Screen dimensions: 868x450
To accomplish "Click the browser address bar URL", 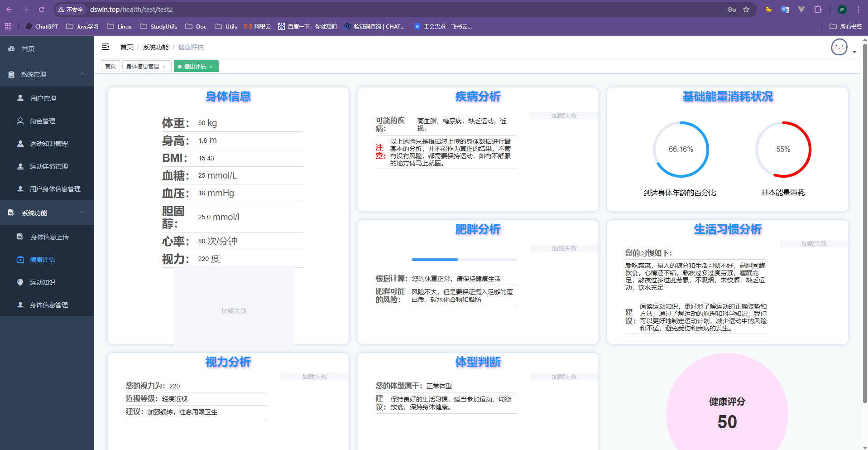I will pyautogui.click(x=131, y=9).
